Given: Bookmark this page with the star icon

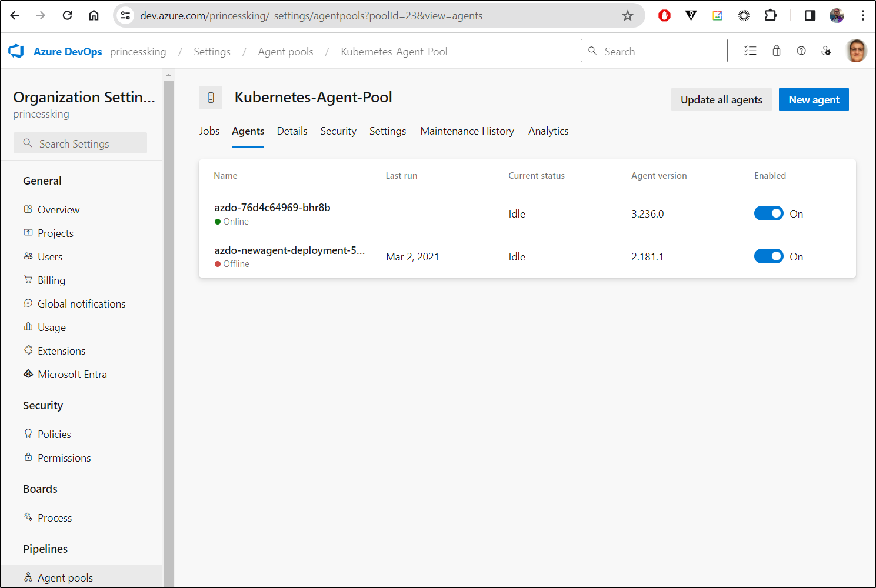Looking at the screenshot, I should tap(628, 16).
